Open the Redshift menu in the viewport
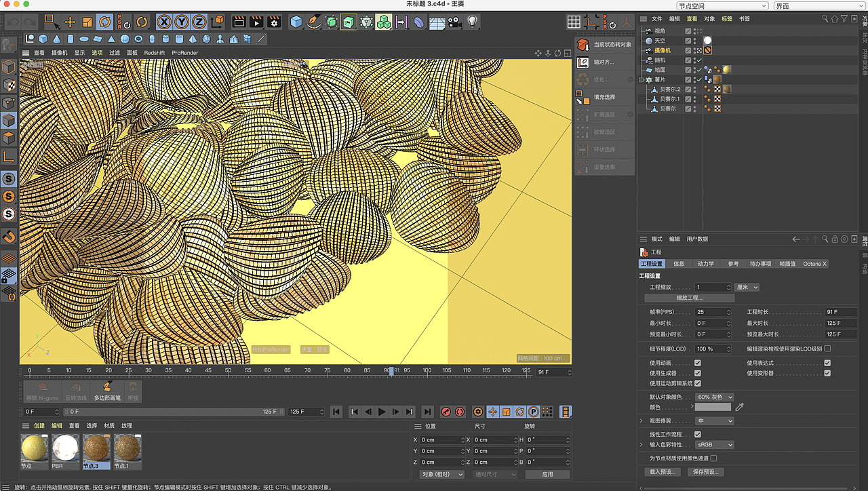 pyautogui.click(x=154, y=53)
